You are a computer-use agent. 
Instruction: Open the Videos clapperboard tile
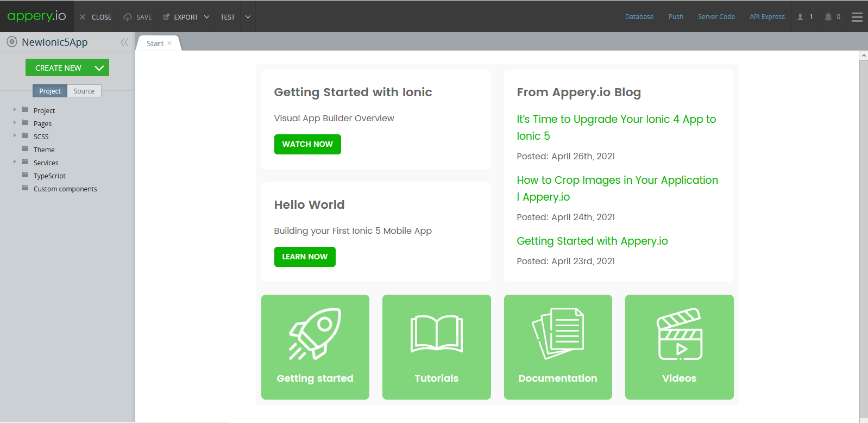[x=680, y=347]
